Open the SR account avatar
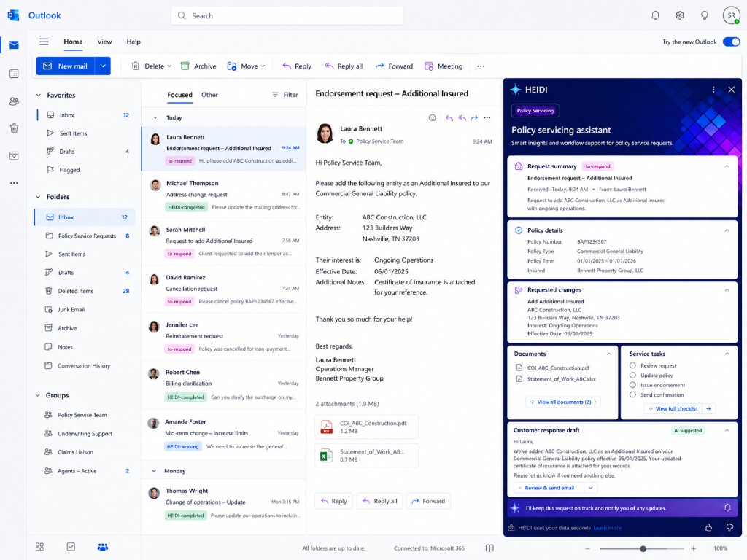Screen dimensions: 747x560 tap(731, 15)
